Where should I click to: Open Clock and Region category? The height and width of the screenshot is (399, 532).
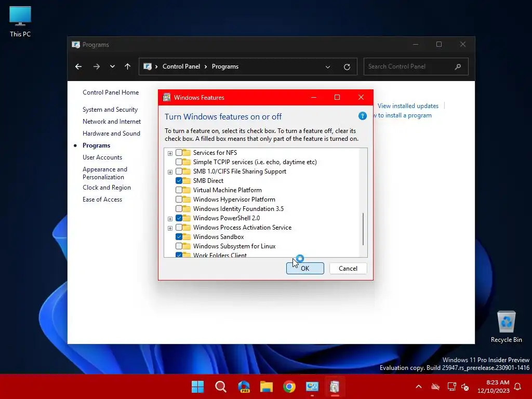tap(107, 188)
